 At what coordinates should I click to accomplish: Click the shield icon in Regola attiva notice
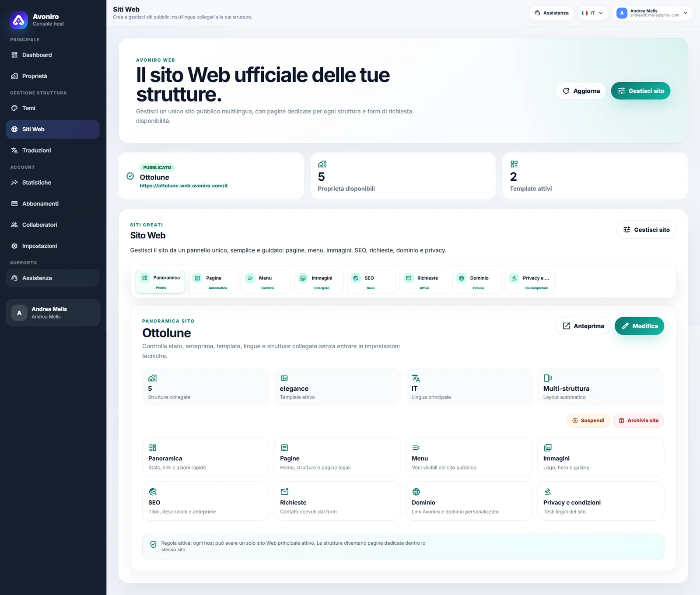tap(153, 545)
